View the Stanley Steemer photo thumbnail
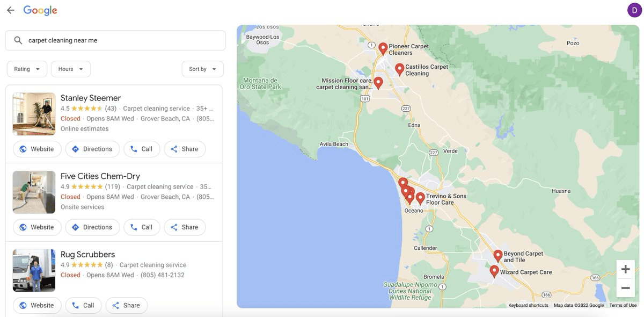The width and height of the screenshot is (644, 317). (x=34, y=114)
